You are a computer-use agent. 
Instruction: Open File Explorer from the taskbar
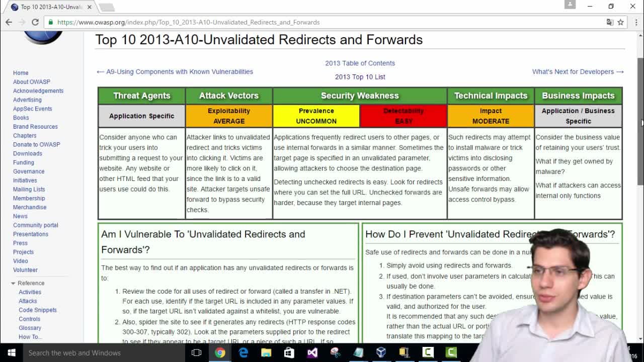tap(266, 352)
